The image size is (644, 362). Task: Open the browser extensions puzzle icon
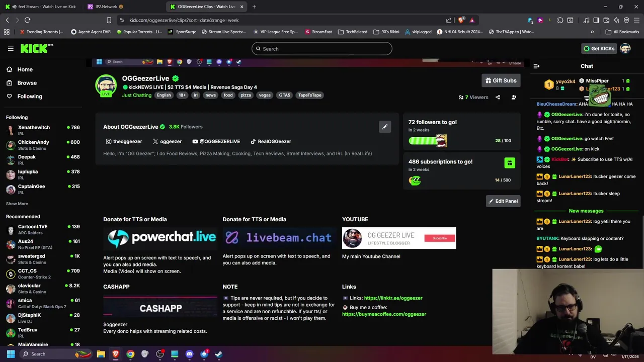560,20
